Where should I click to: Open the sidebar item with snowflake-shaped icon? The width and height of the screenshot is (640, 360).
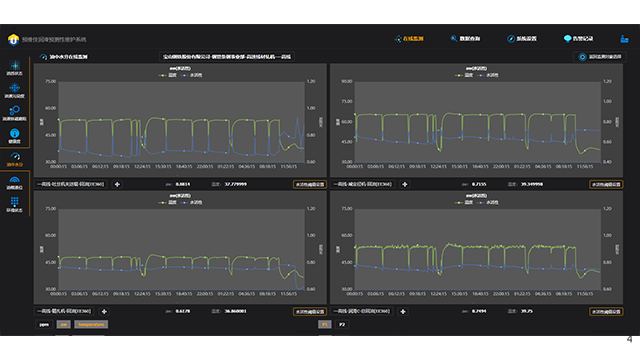coord(15,91)
